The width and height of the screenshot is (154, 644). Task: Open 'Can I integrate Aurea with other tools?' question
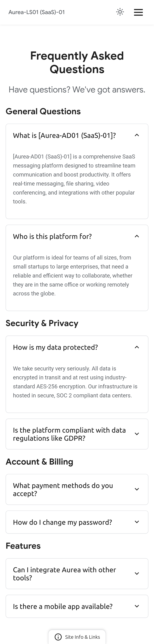pyautogui.click(x=64, y=574)
